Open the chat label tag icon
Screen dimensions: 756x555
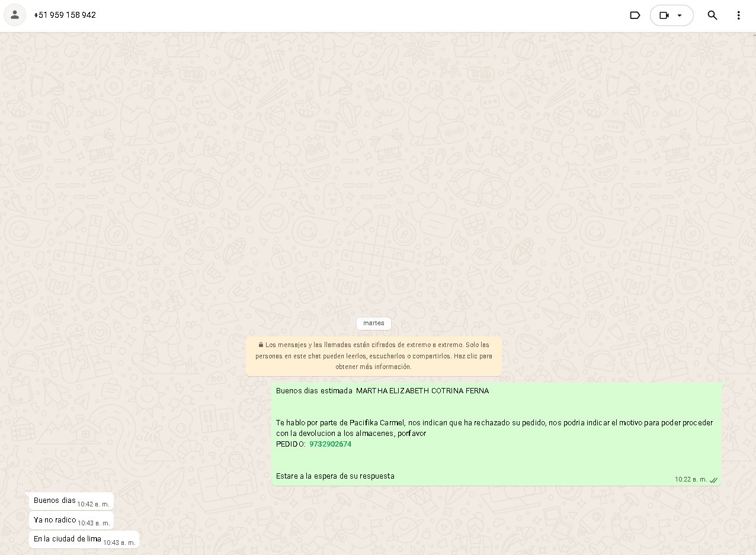pos(635,15)
